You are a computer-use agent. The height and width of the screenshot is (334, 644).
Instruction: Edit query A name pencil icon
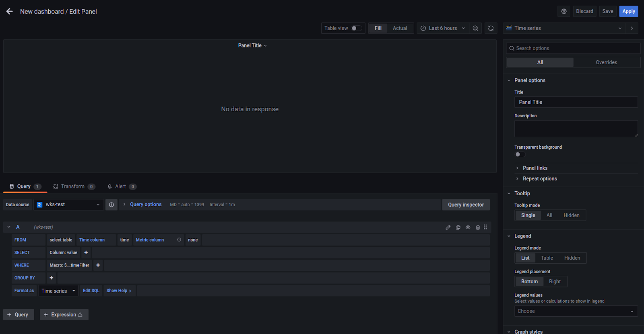(448, 227)
